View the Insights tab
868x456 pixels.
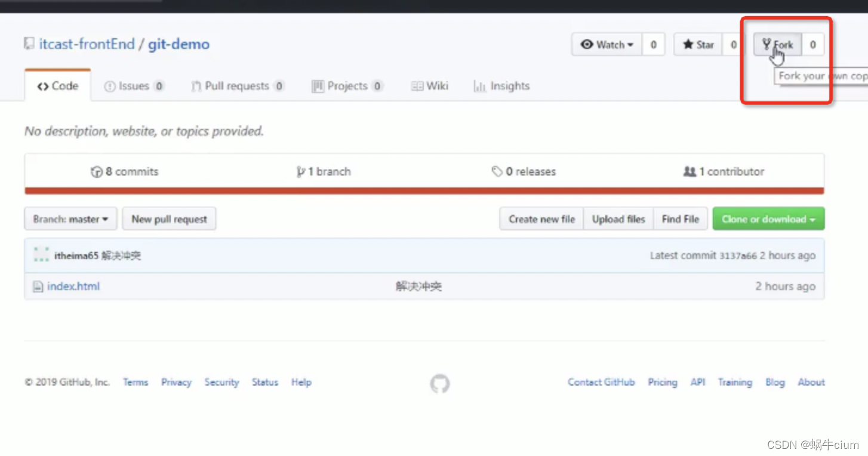(x=501, y=86)
